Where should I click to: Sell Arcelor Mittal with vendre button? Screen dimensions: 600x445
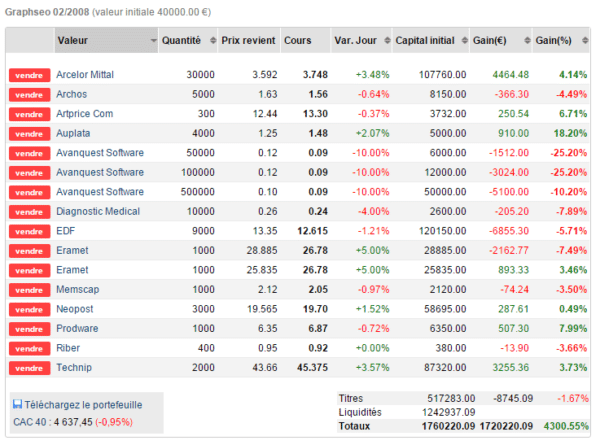(29, 75)
